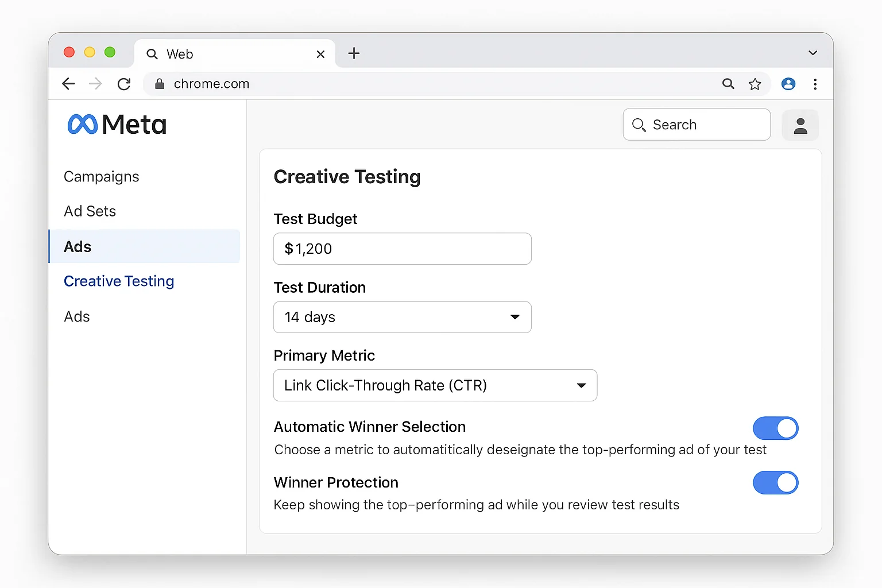Open the user profile icon

[800, 125]
